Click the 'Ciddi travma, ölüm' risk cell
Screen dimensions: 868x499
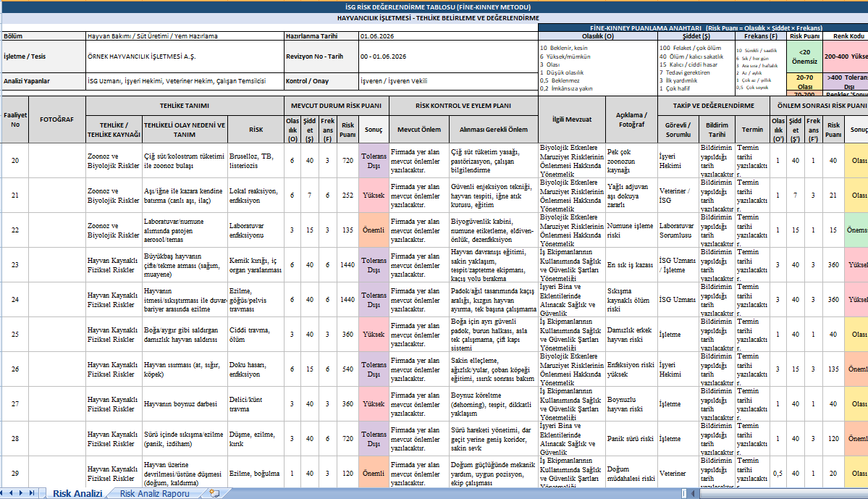(x=256, y=335)
